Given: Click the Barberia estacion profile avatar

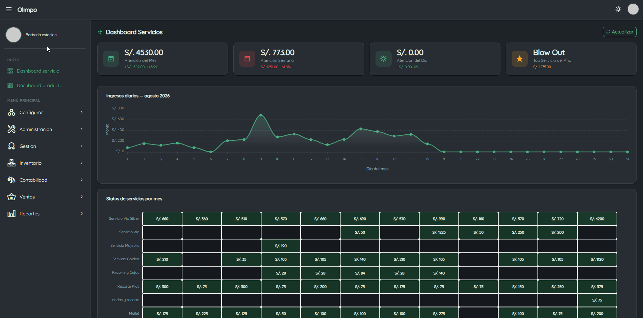Looking at the screenshot, I should click(x=14, y=35).
